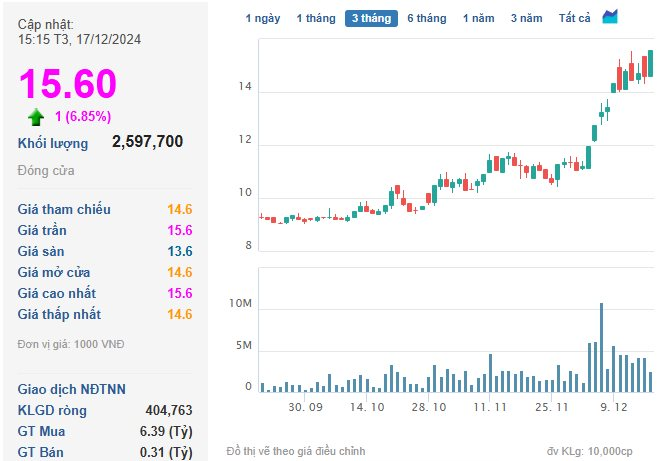The width and height of the screenshot is (663, 461).
Task: Click the Giá mở cửa label
Action: tap(54, 272)
